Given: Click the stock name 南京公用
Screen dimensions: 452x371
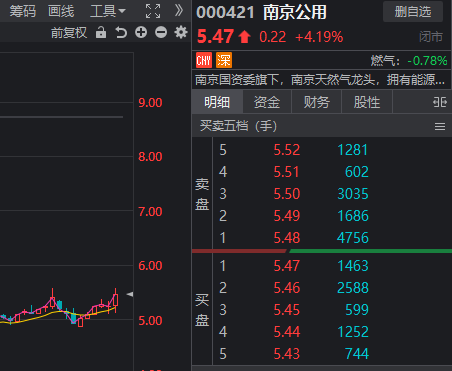Looking at the screenshot, I should pyautogui.click(x=295, y=12).
